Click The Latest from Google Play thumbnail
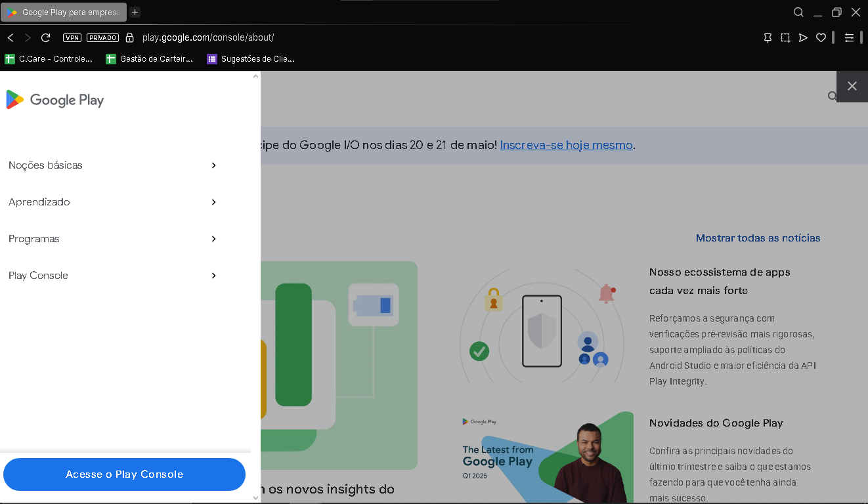Image resolution: width=868 pixels, height=504 pixels. click(548, 457)
